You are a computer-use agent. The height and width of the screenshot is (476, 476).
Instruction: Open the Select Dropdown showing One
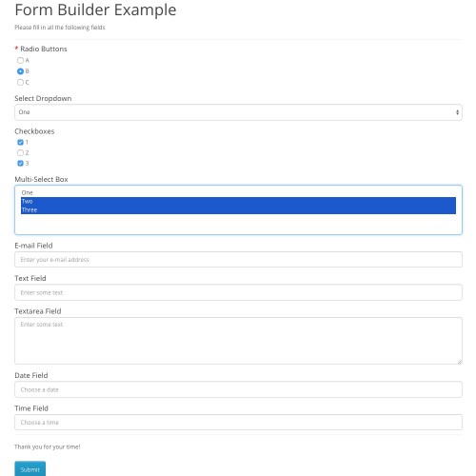(238, 112)
